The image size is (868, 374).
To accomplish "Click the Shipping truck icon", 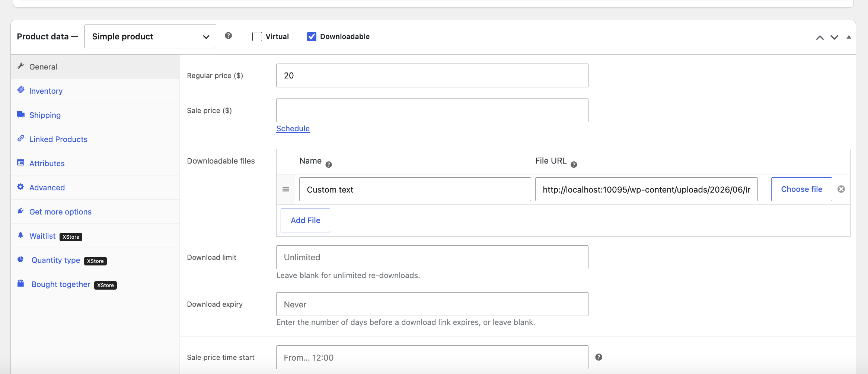I will coord(21,115).
